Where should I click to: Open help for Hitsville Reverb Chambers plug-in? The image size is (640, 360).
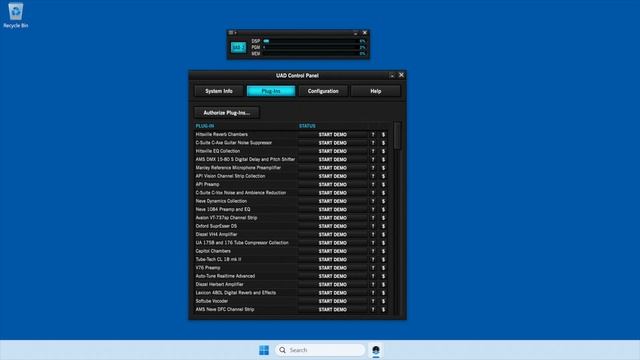[373, 135]
